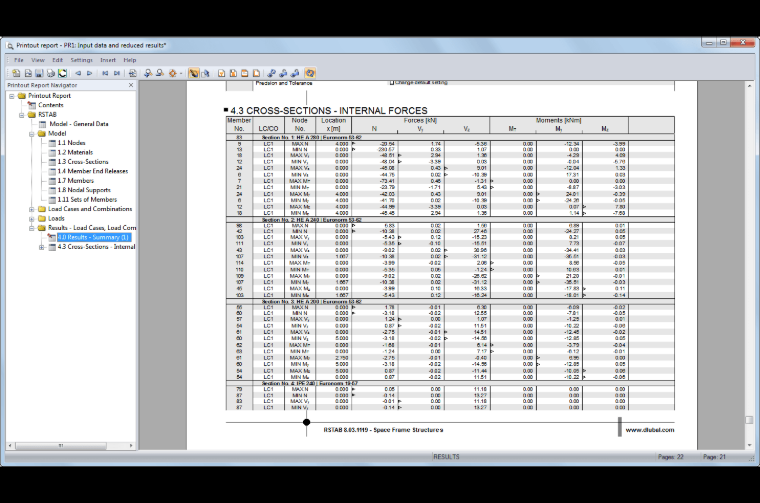760x503 pixels.
Task: Select 1.4 Member End Releases item
Action: [93, 171]
